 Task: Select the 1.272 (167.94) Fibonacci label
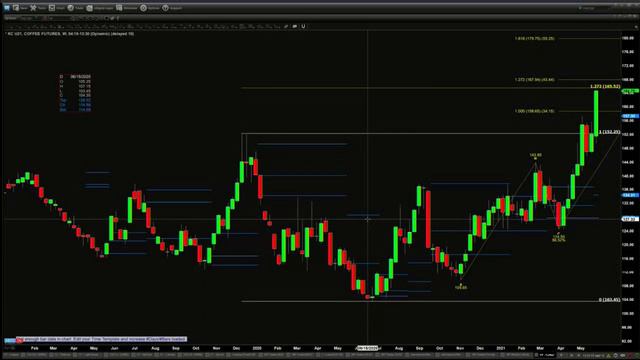tap(534, 80)
